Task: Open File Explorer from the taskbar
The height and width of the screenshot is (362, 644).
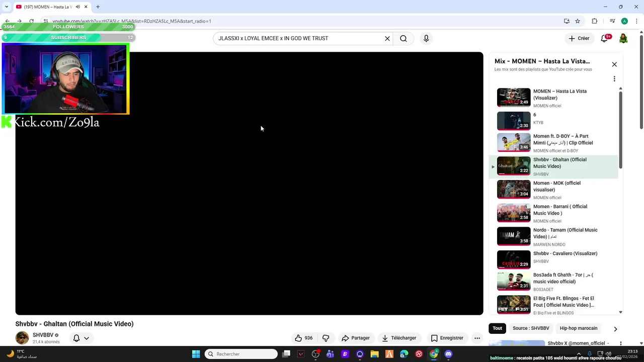Action: [374, 354]
